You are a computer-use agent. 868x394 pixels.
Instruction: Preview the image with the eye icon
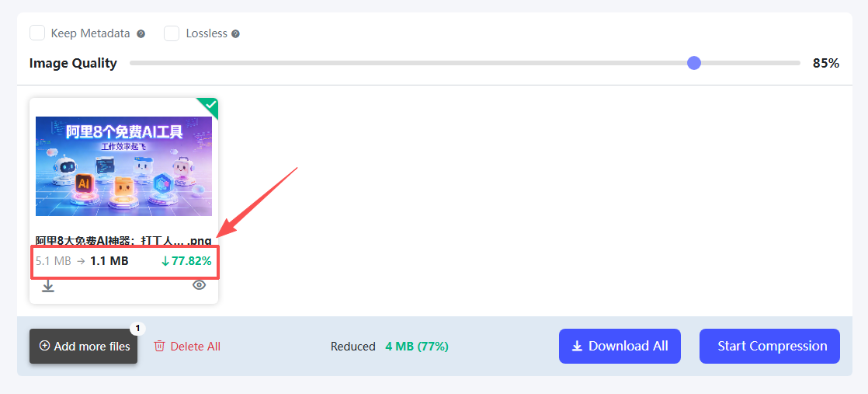coord(200,285)
